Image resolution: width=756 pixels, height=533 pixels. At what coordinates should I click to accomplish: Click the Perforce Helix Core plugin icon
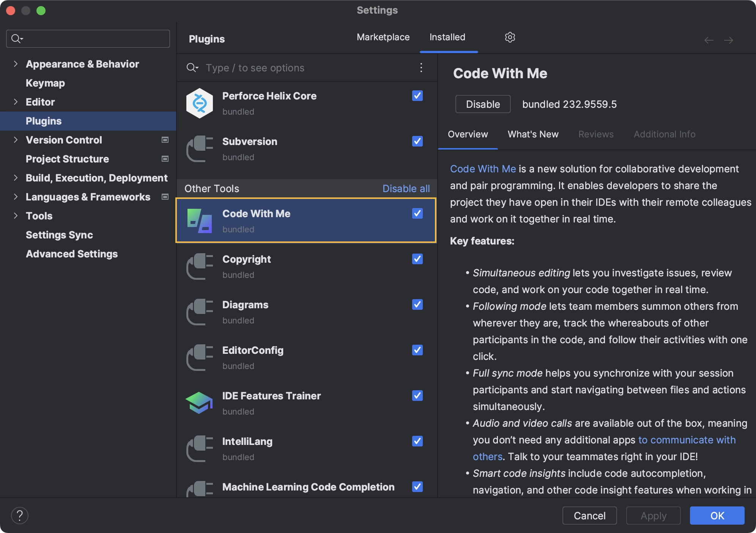pos(200,103)
